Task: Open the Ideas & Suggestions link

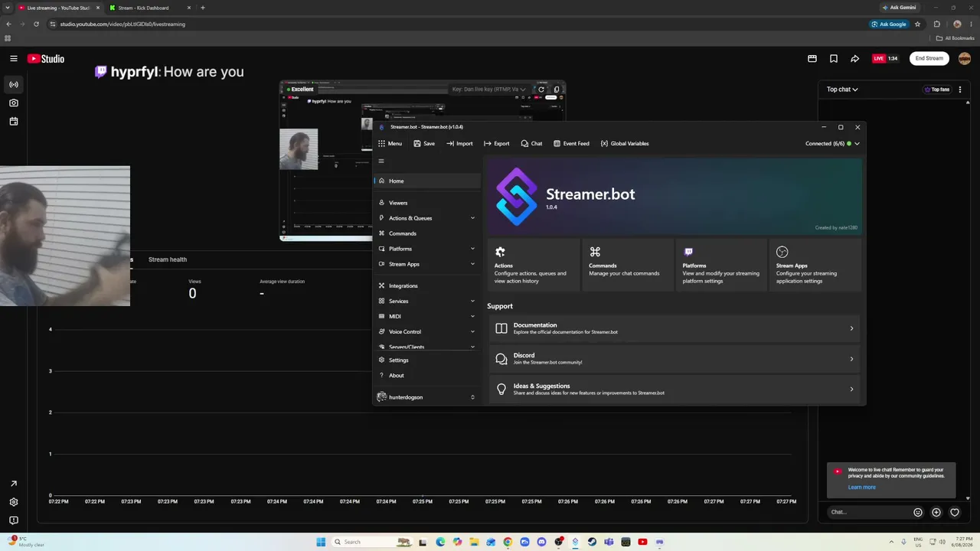Action: coord(675,389)
